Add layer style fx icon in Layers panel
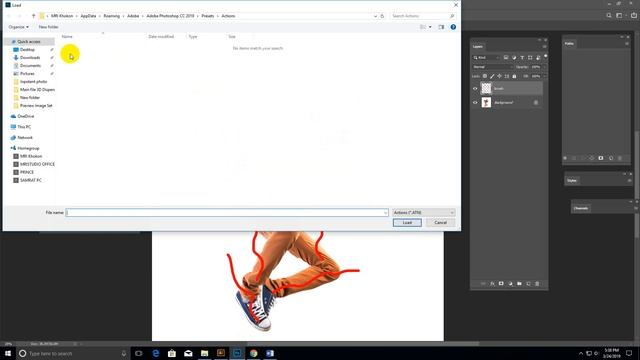 492,284
